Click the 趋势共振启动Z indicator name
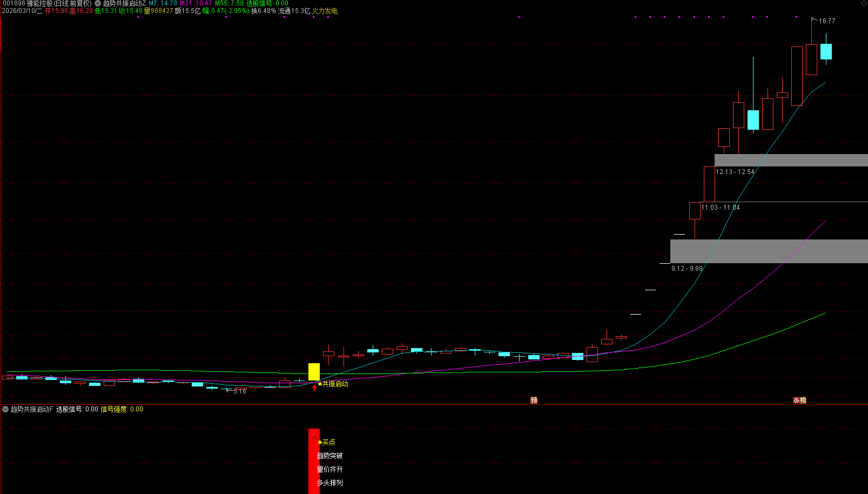This screenshot has height=494, width=868. point(124,3)
